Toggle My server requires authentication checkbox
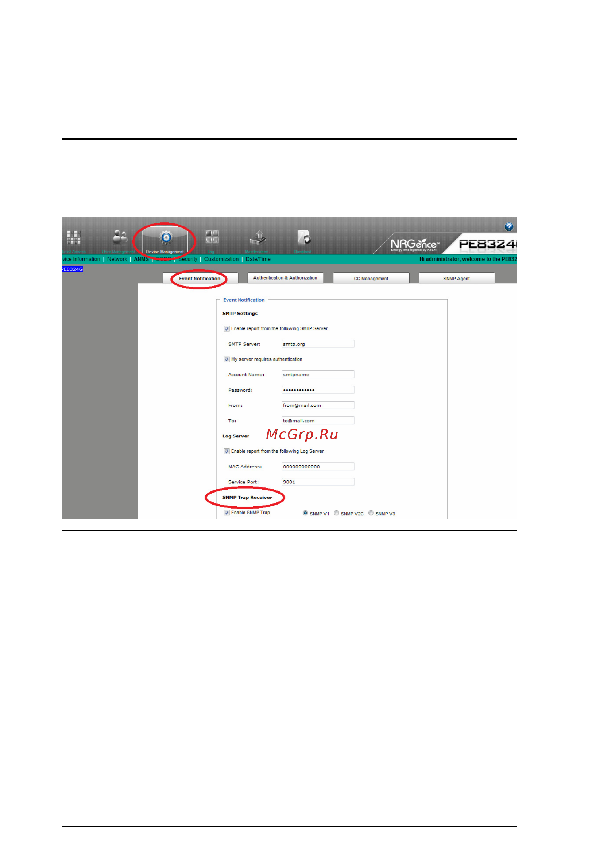Image resolution: width=600 pixels, height=868 pixels. click(227, 359)
